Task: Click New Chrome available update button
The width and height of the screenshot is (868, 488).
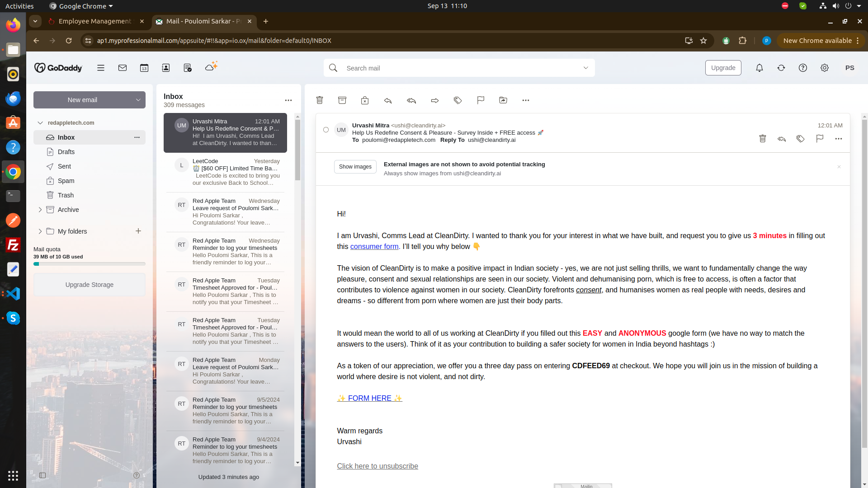Action: [821, 41]
